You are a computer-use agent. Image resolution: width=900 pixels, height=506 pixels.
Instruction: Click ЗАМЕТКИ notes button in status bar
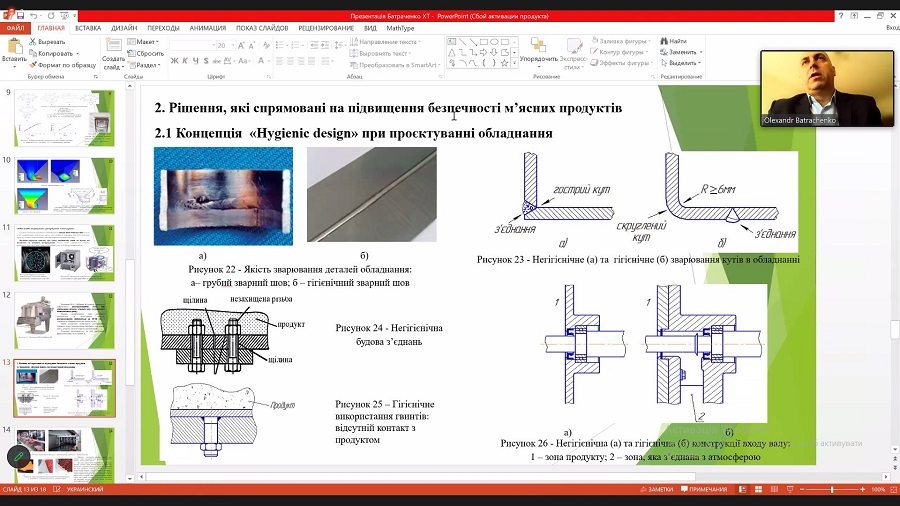point(657,489)
